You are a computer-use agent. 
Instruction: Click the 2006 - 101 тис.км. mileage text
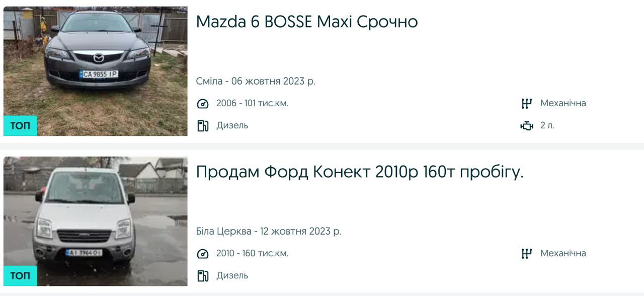(252, 103)
